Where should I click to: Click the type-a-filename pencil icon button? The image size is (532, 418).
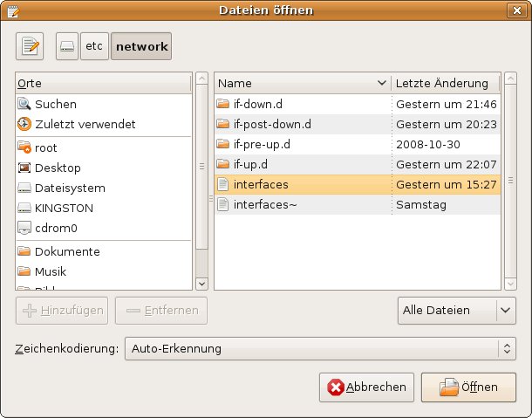coord(29,47)
